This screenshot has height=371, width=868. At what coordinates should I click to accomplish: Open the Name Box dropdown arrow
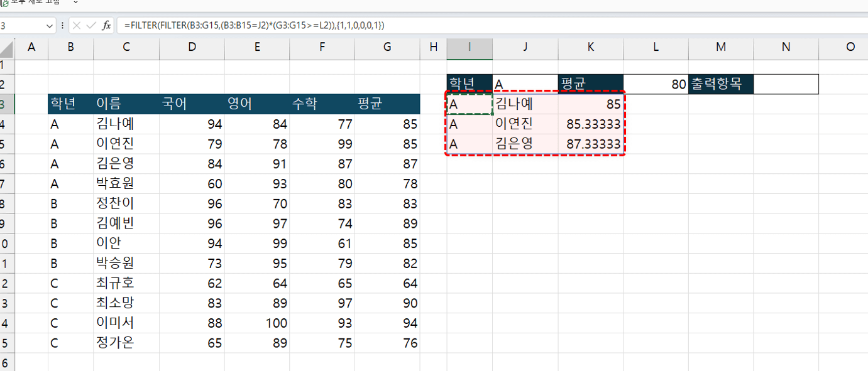click(50, 26)
